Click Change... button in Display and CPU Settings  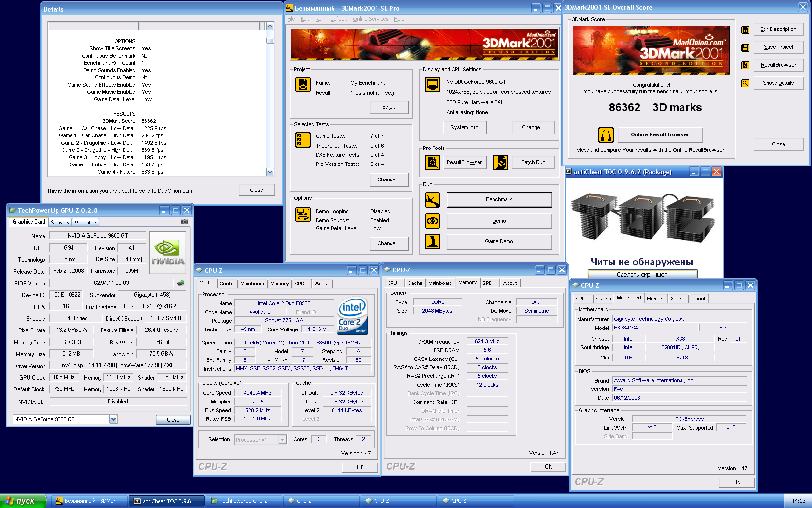click(x=533, y=128)
